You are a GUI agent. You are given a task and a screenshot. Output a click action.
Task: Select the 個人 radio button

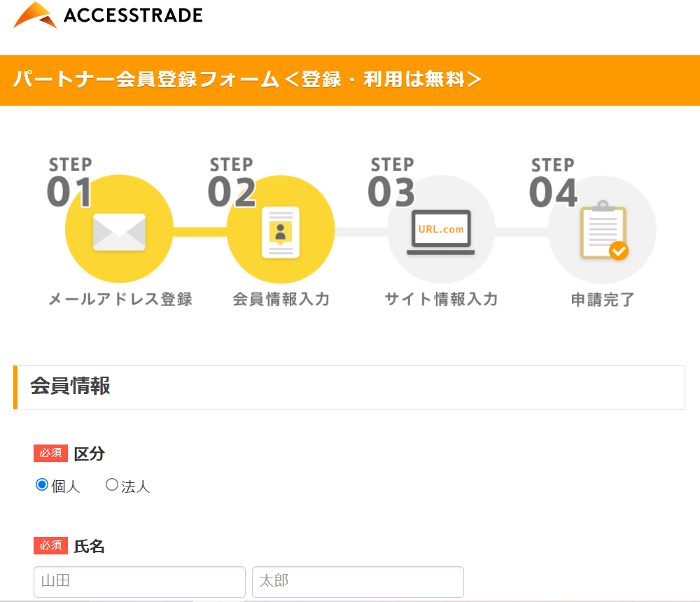pyautogui.click(x=42, y=484)
